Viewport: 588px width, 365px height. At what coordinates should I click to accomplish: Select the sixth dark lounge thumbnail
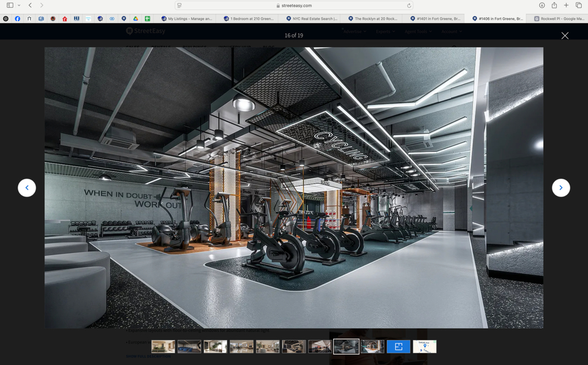click(293, 346)
